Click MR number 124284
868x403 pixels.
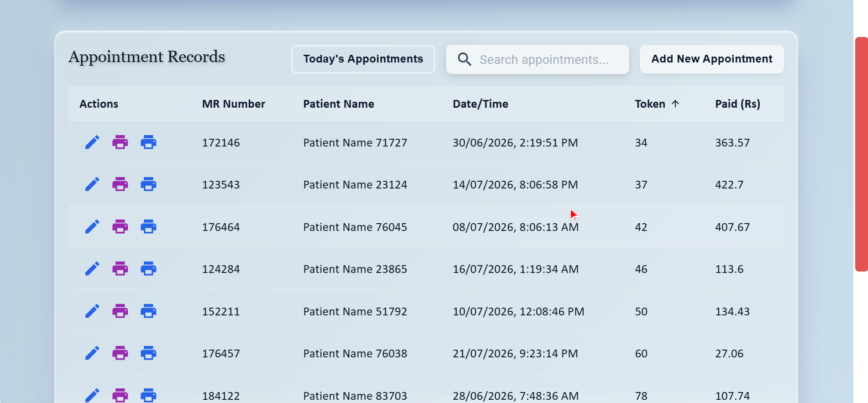pyautogui.click(x=221, y=269)
